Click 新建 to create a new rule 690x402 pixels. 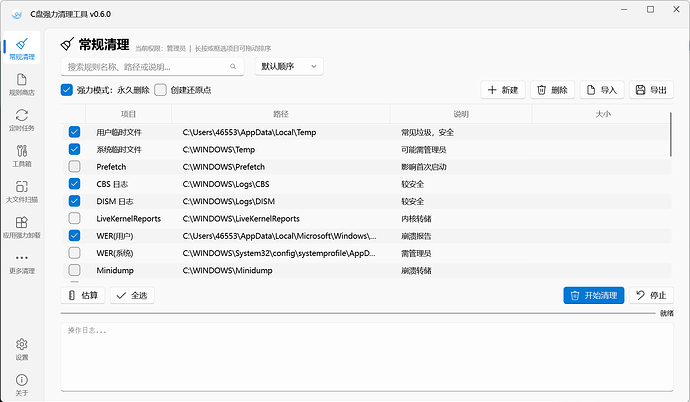tap(503, 90)
